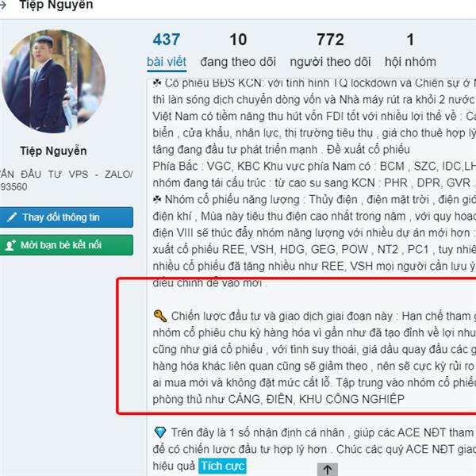Image resolution: width=476 pixels, height=476 pixels.
Task: Click the clover bullet before Nhóm cổ phiếu năng lượng
Action: (157, 199)
